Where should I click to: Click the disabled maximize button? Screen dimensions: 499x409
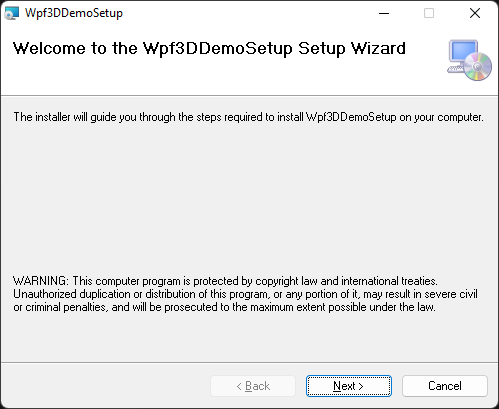point(429,13)
